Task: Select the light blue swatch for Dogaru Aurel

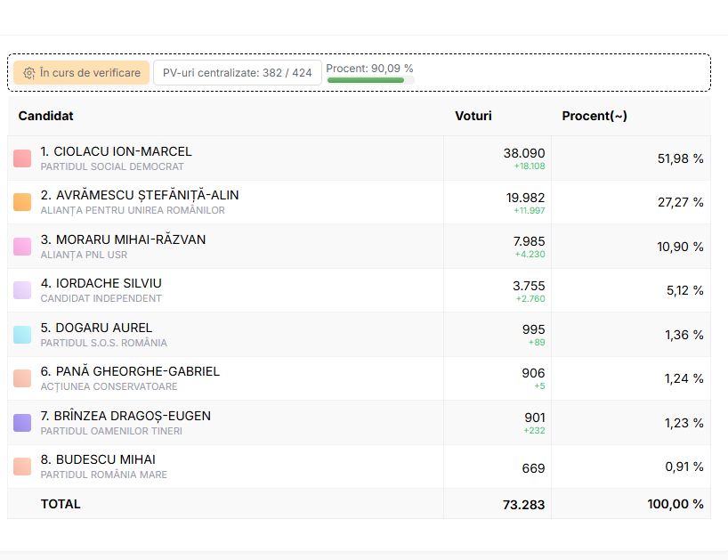Action: (x=22, y=335)
